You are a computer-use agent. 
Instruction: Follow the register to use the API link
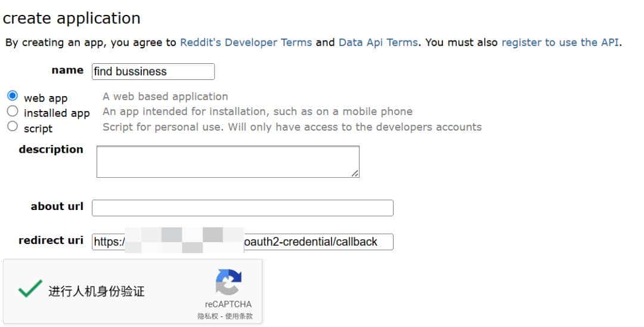click(560, 42)
